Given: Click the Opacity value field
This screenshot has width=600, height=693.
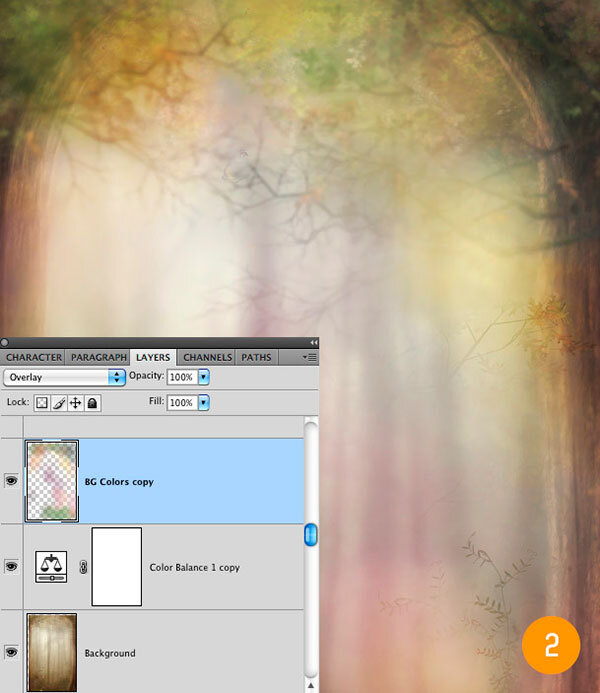Looking at the screenshot, I should (182, 377).
